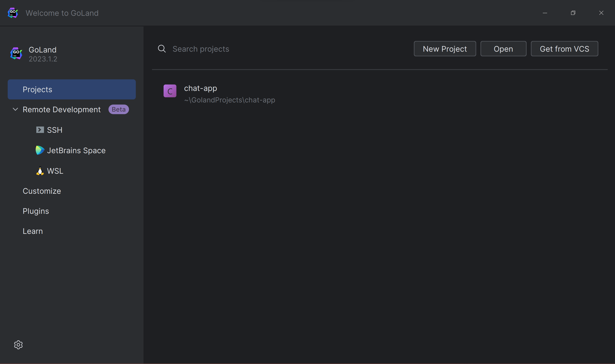Click the SSH terminal icon
This screenshot has height=364, width=615.
point(40,130)
